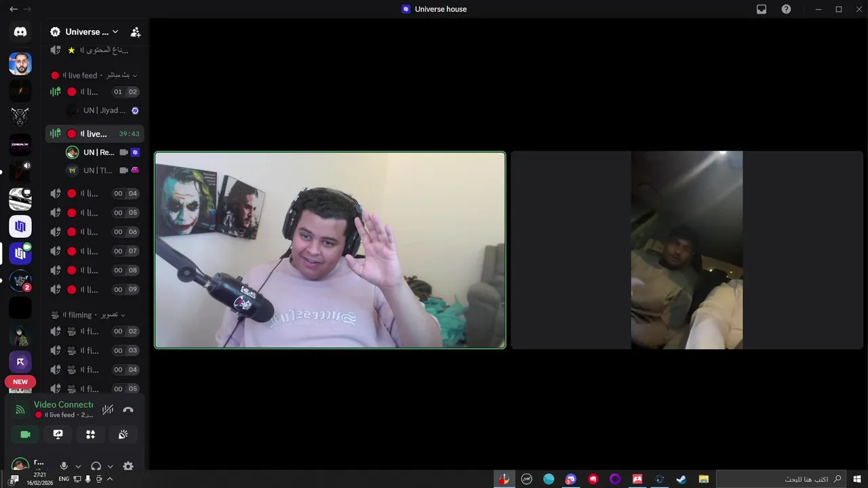Focus the dark car video tile
Viewport: 868px width, 488px height.
click(687, 250)
